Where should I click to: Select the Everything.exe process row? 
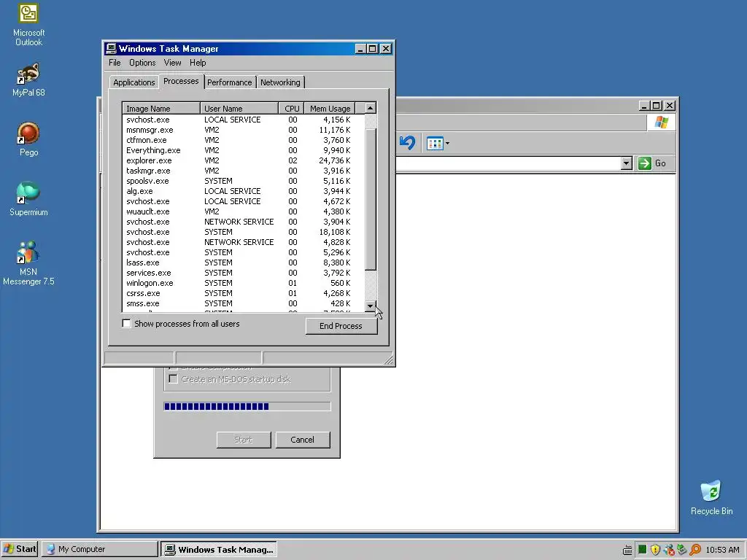[x=243, y=150]
